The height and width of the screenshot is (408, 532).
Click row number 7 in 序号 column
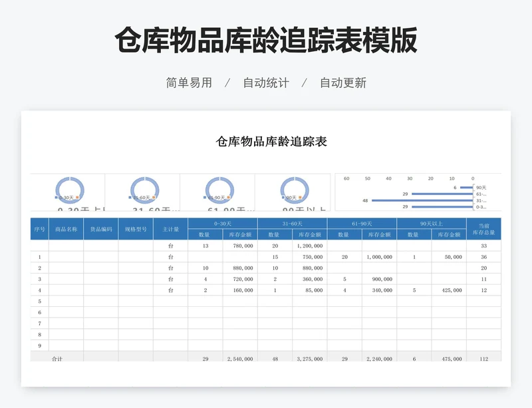point(40,323)
